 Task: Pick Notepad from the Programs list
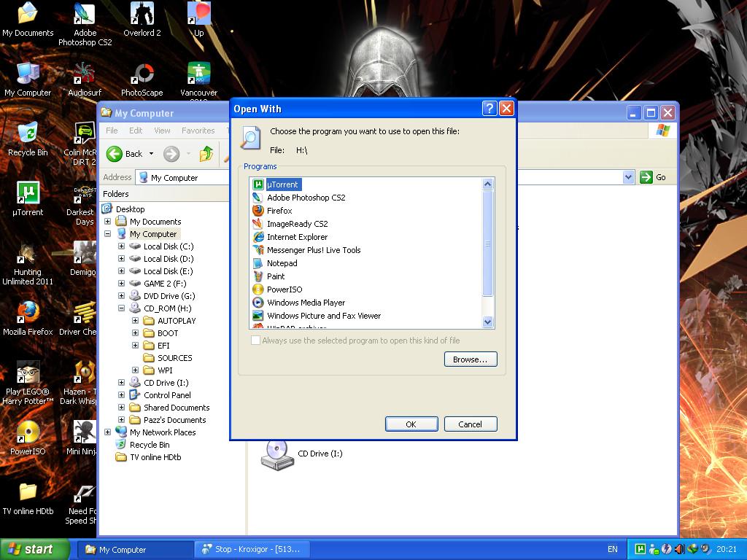[275, 263]
